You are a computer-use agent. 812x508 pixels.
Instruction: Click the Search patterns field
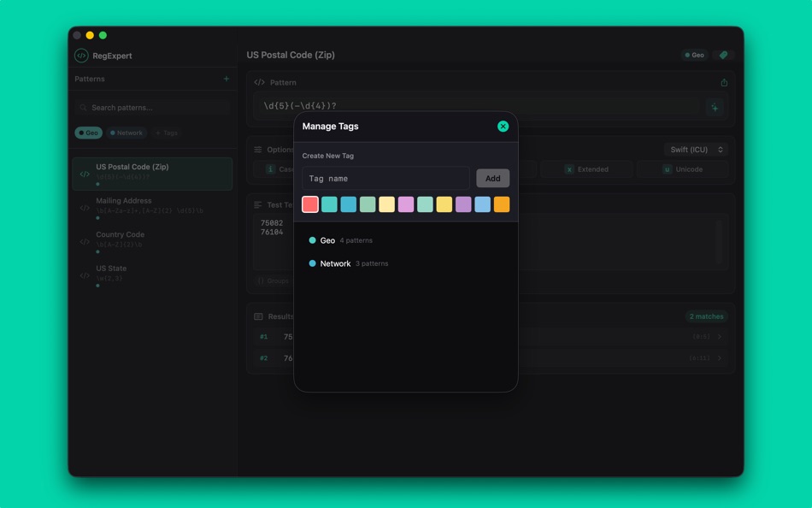152,107
